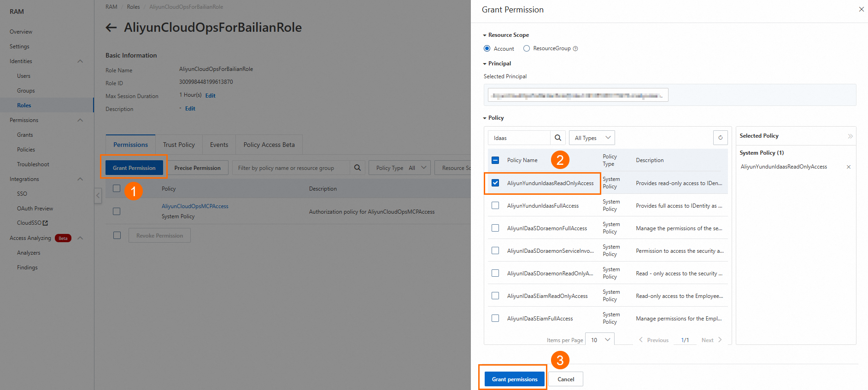Click the Selected Principal field
Viewport: 868px width, 390px height.
click(578, 95)
